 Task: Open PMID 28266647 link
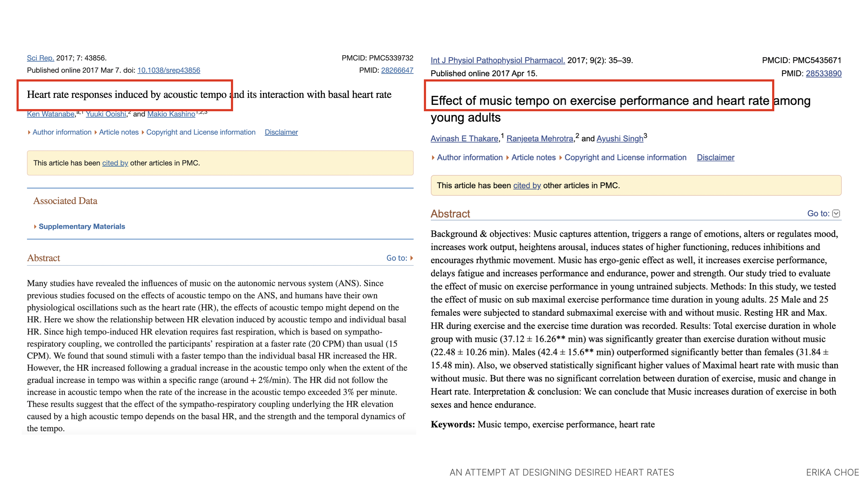tap(397, 70)
